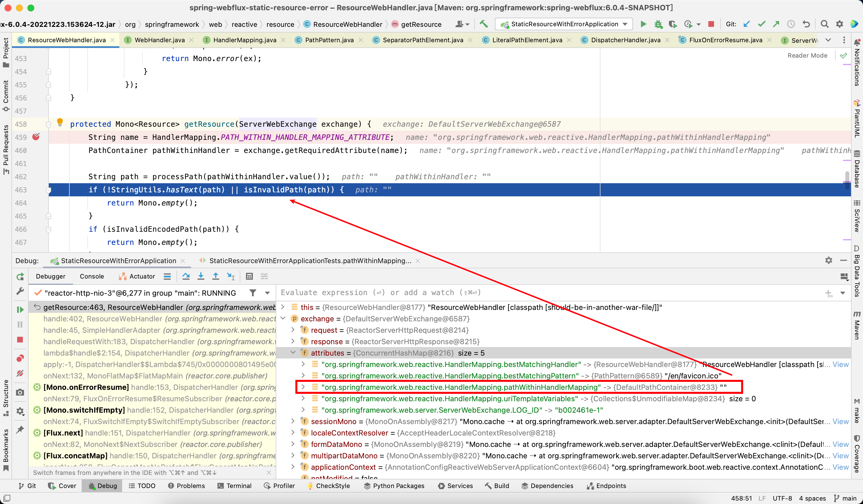Toggle Maven tool window on right stripe
The width and height of the screenshot is (863, 504).
(856, 325)
